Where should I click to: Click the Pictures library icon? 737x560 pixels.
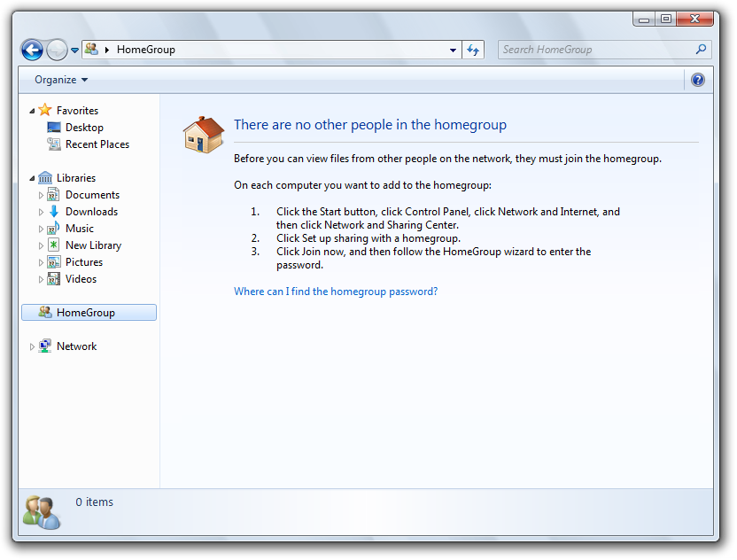coord(53,262)
